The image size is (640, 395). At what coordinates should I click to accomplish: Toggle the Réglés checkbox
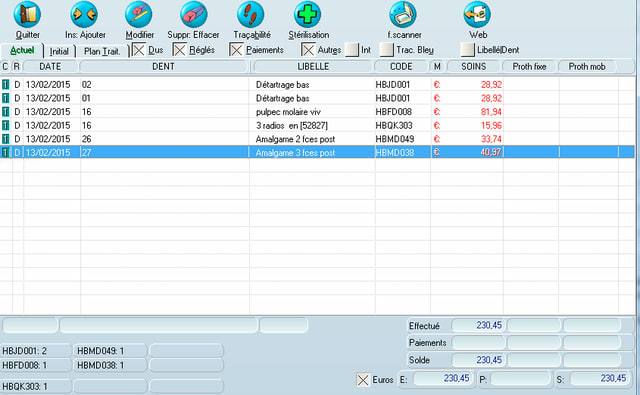pos(179,50)
